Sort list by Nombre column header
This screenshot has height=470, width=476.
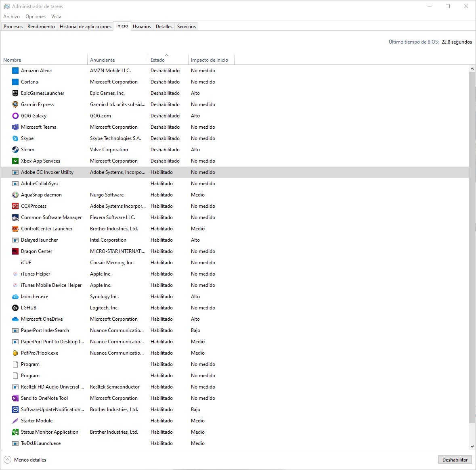coord(12,60)
